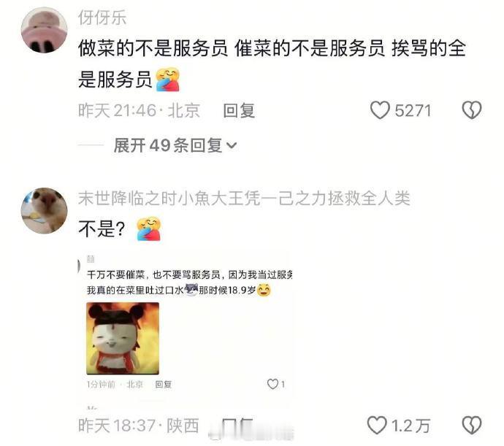Tap the hugging emoji after 不是？
The width and height of the screenshot is (504, 446).
pyautogui.click(x=148, y=228)
